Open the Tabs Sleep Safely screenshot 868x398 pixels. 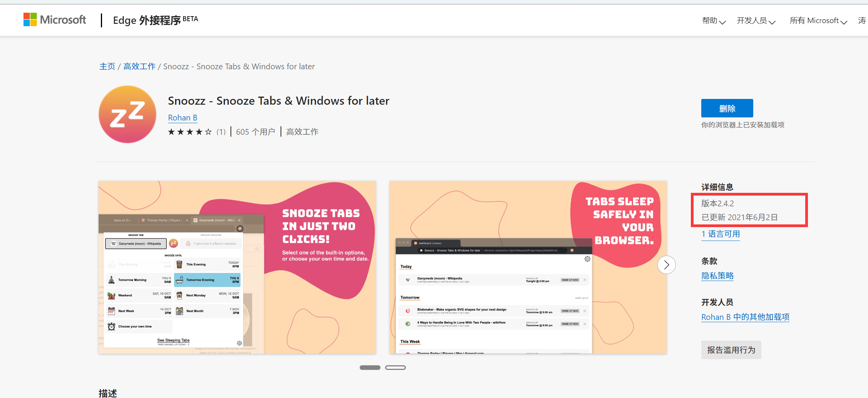(x=528, y=268)
